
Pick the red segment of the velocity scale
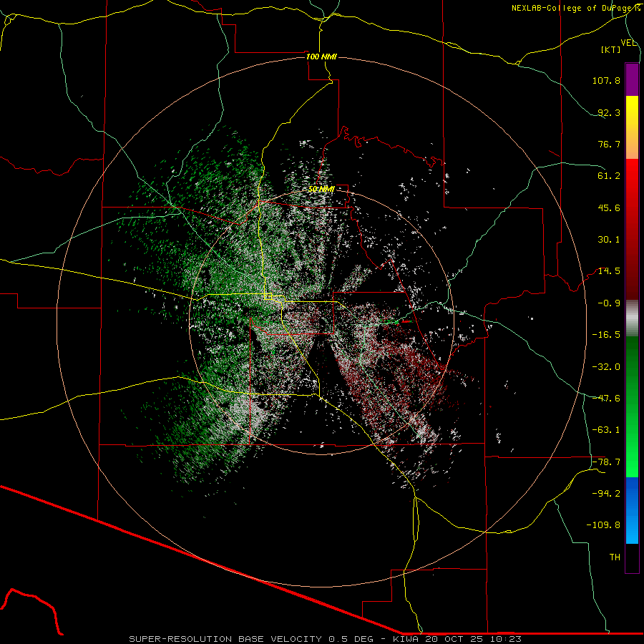tap(632, 229)
